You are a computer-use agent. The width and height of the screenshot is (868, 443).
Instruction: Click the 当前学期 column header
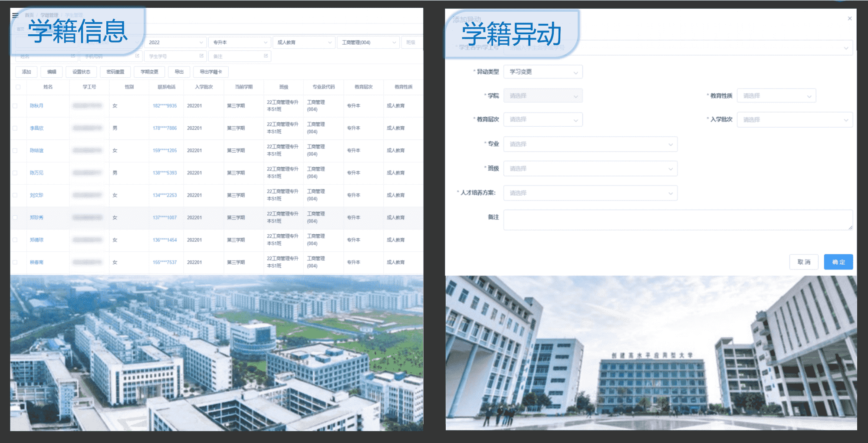click(x=243, y=87)
